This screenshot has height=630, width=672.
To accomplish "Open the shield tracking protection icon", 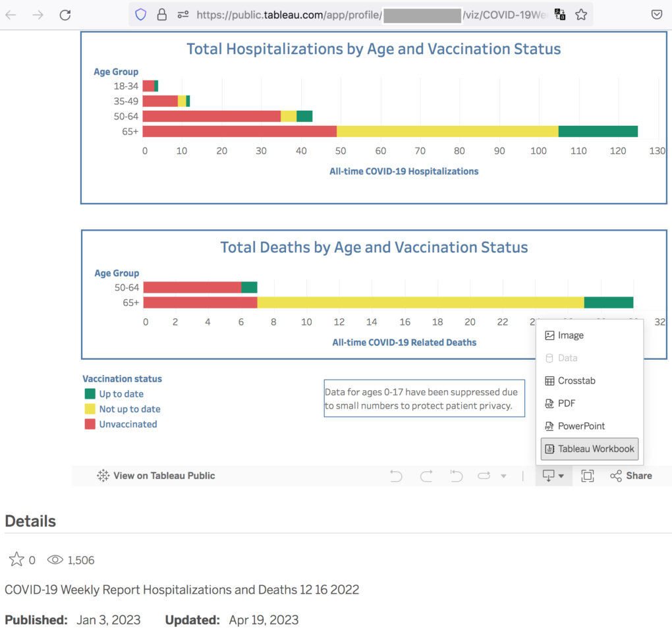I will pos(140,14).
